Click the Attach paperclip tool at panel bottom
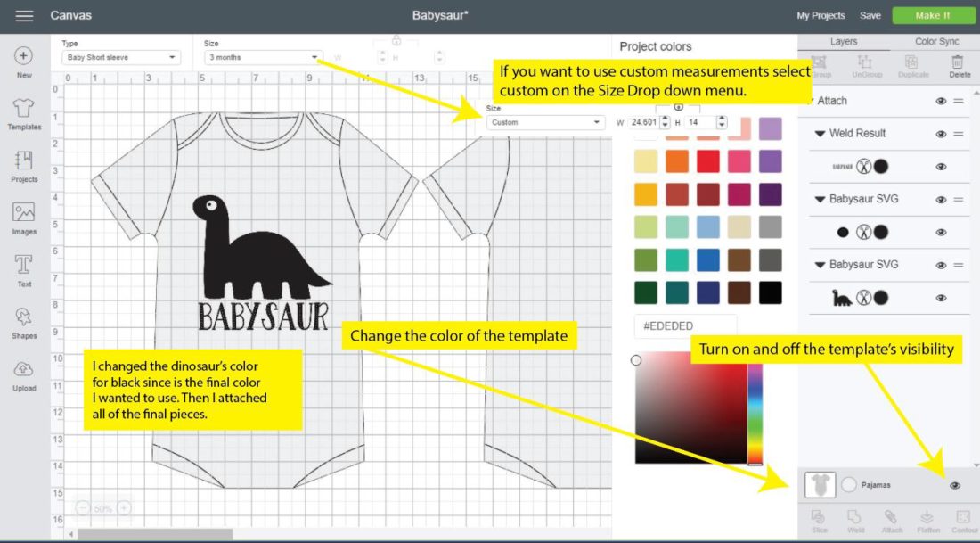 pos(891,521)
